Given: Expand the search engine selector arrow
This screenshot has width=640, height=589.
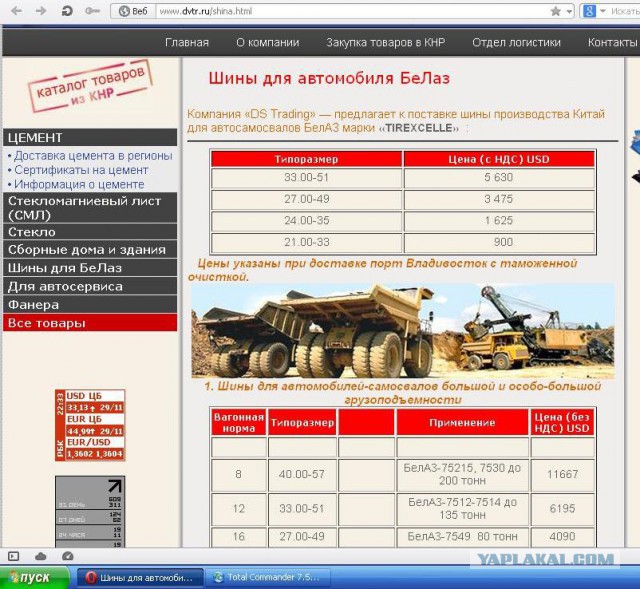Looking at the screenshot, I should coord(602,11).
